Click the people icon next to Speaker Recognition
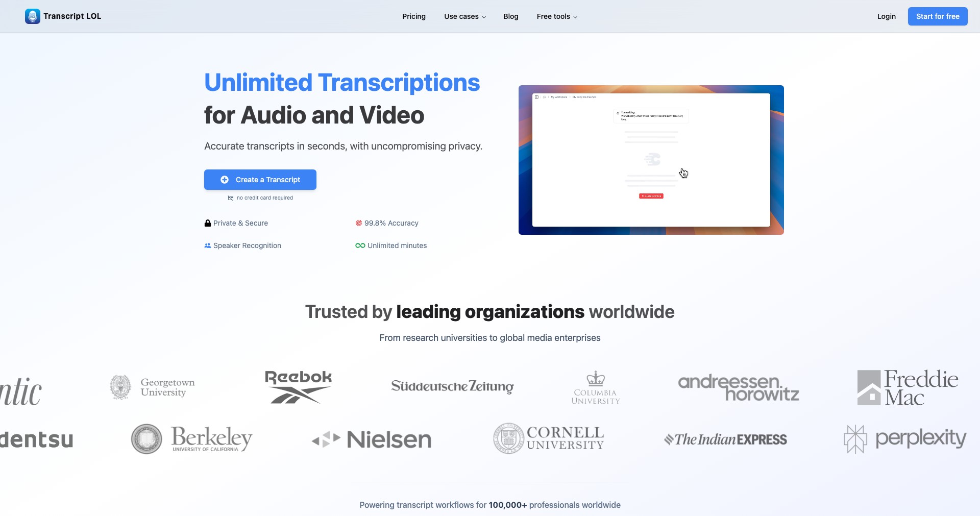 tap(208, 245)
